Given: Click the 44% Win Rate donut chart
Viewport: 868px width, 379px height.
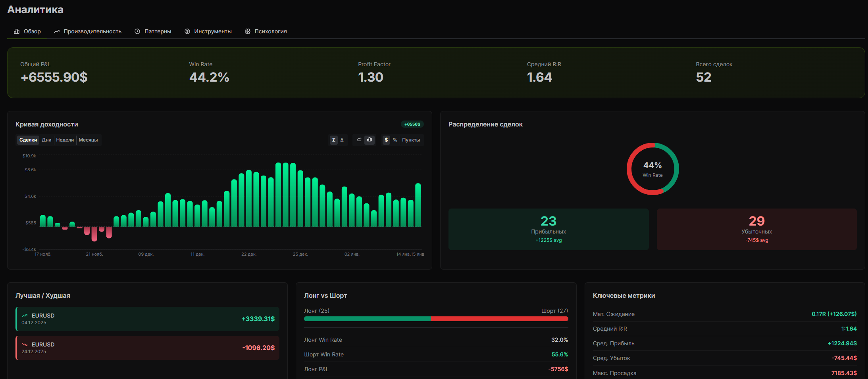Looking at the screenshot, I should coord(652,169).
